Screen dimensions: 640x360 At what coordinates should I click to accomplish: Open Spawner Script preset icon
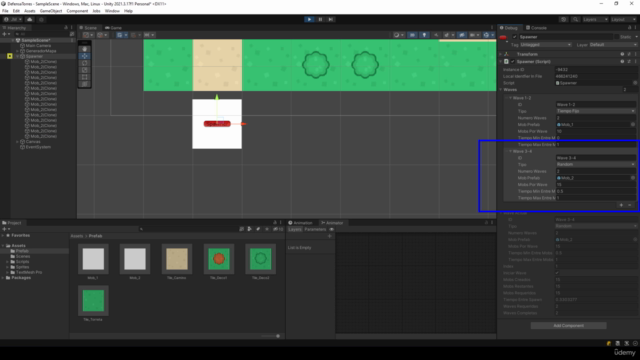coord(629,62)
